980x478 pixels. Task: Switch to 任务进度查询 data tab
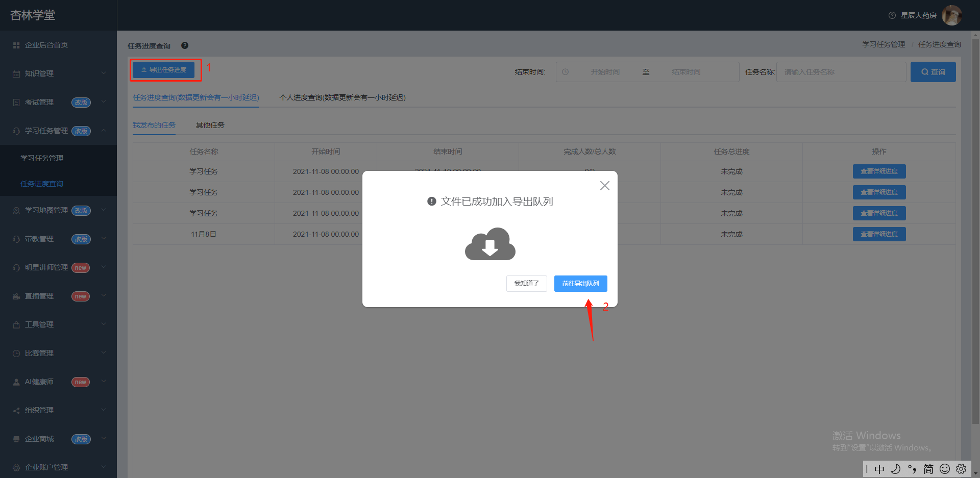196,97
